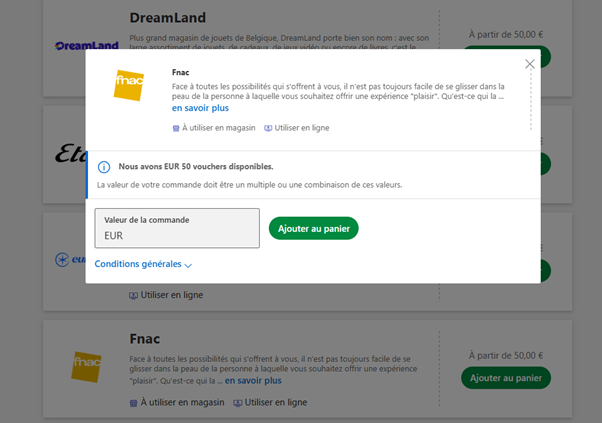Click the in-store shop icon in dialog

(x=176, y=128)
